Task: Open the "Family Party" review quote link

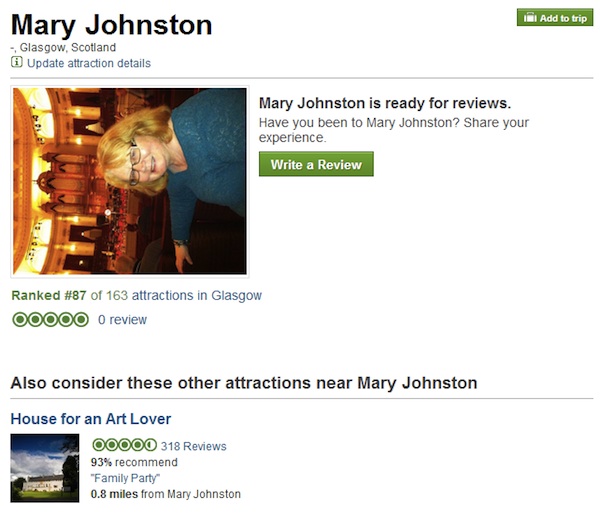Action: (x=125, y=478)
